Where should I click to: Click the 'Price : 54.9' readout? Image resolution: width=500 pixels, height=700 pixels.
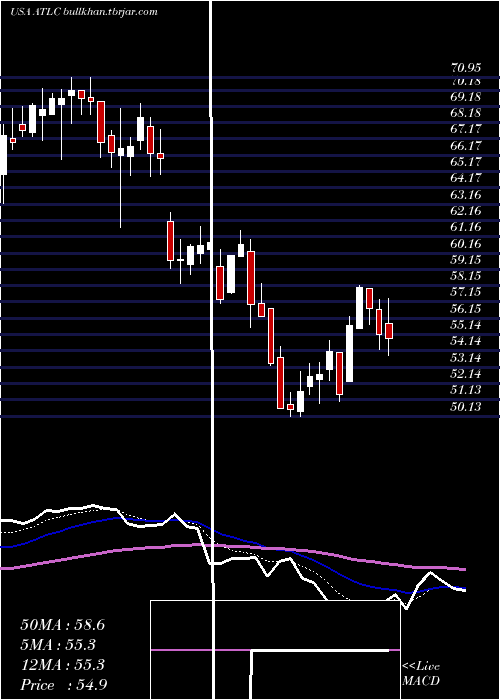click(63, 685)
